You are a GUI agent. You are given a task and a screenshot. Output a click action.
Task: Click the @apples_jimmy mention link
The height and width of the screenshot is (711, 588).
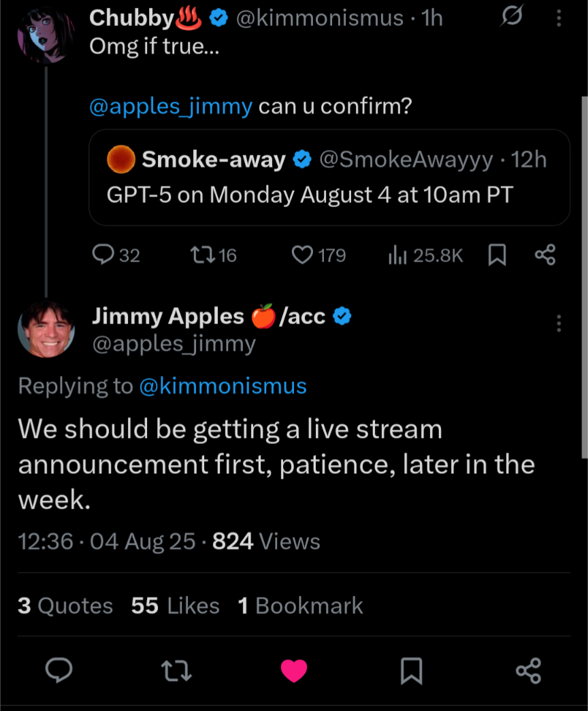click(171, 107)
